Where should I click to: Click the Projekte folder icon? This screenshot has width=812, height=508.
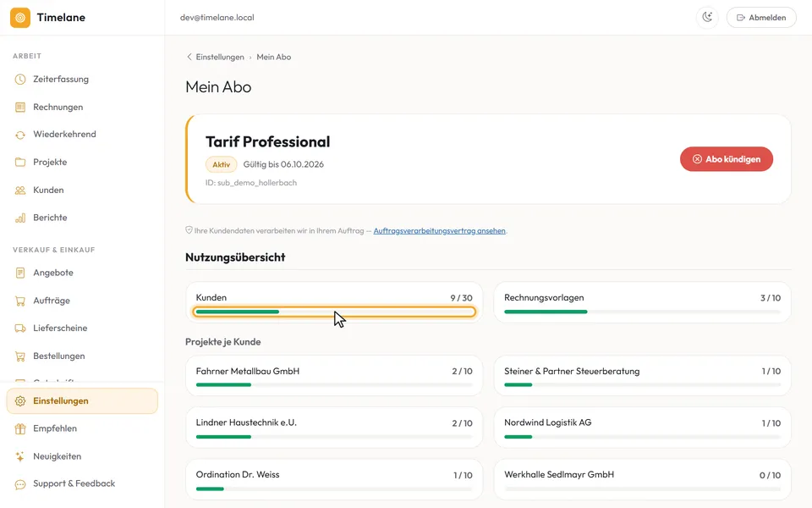[20, 163]
